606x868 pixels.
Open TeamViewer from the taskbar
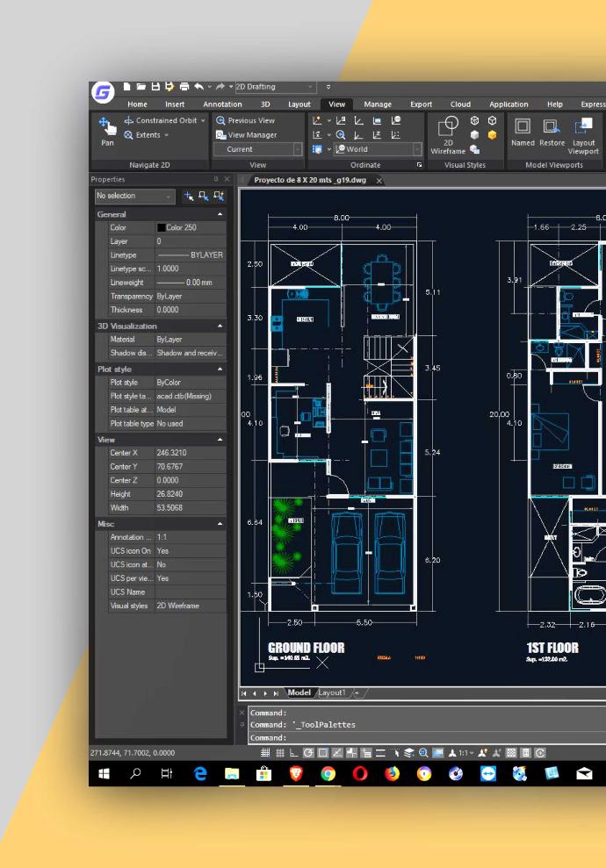click(x=488, y=773)
